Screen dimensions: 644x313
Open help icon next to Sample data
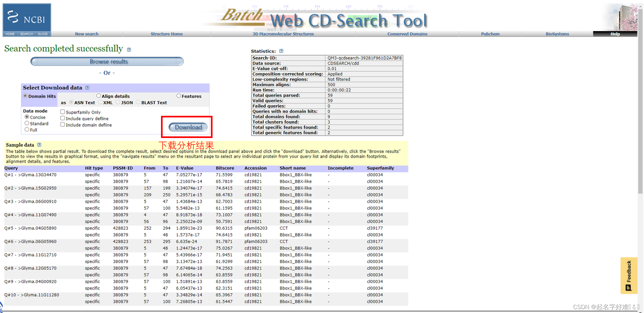click(39, 145)
